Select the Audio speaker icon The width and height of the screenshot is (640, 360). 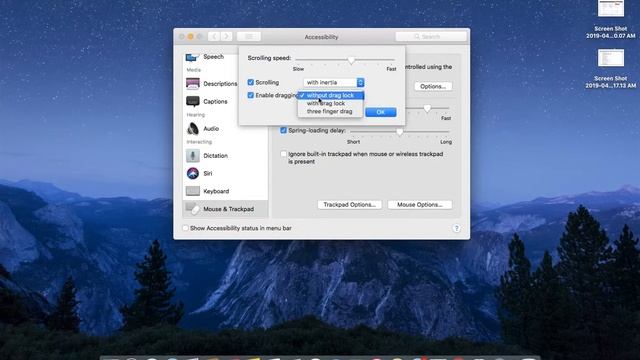[x=193, y=129]
